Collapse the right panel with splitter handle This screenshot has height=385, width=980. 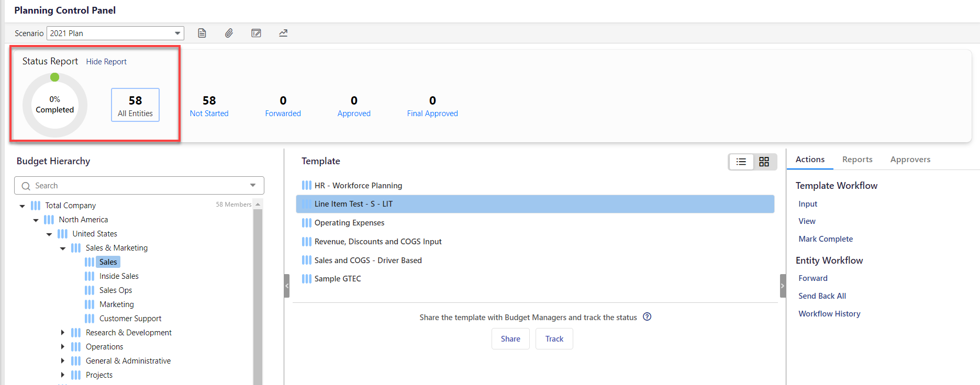783,286
